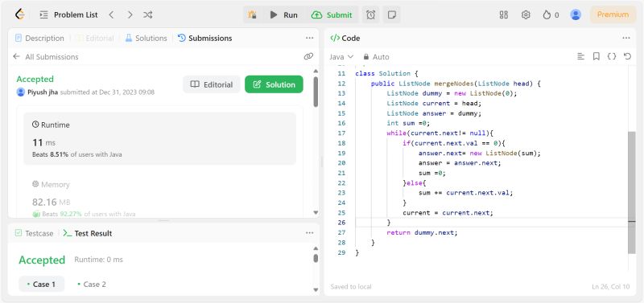Expand the Test Result panel ellipsis menu
Viewport: 644px width, 303px height.
point(310,233)
